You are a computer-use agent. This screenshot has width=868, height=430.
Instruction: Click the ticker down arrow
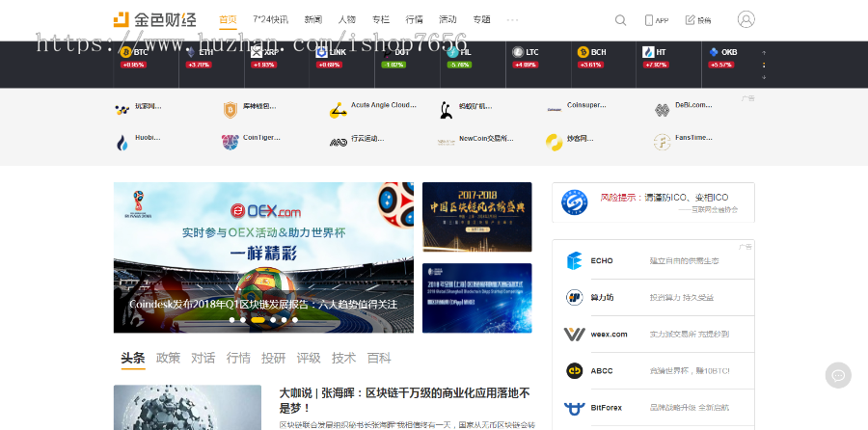tap(764, 77)
